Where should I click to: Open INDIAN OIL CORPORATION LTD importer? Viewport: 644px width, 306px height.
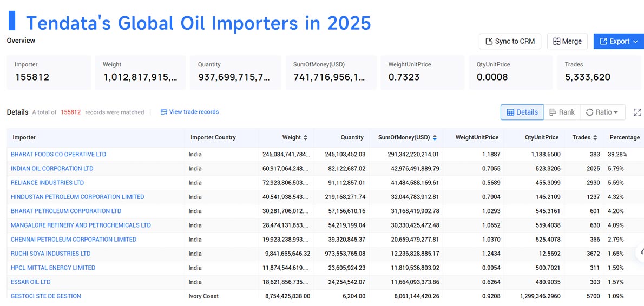52,169
